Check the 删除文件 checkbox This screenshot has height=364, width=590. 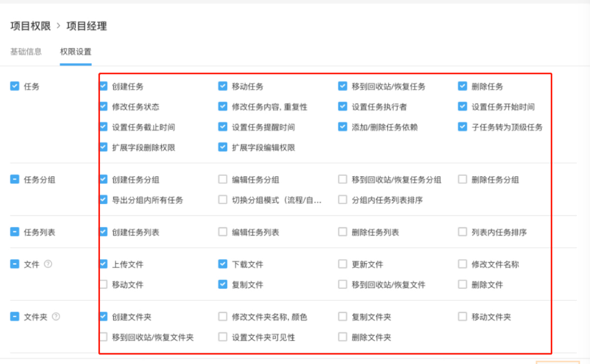(x=462, y=284)
